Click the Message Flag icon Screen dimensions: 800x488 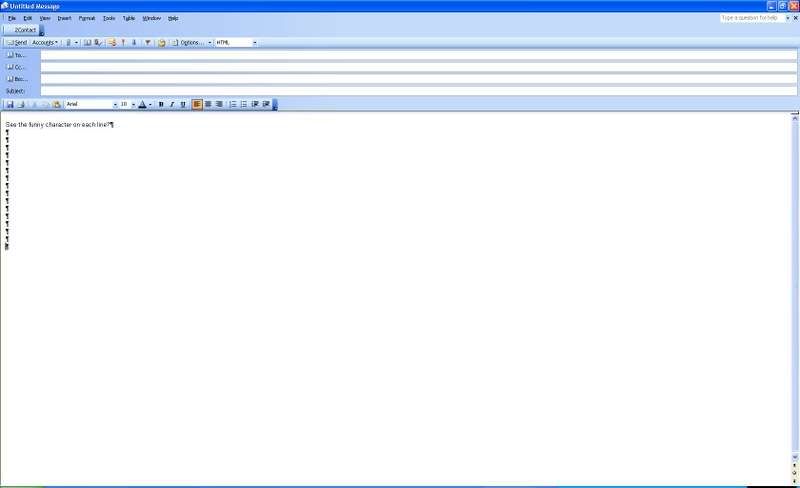pos(147,43)
